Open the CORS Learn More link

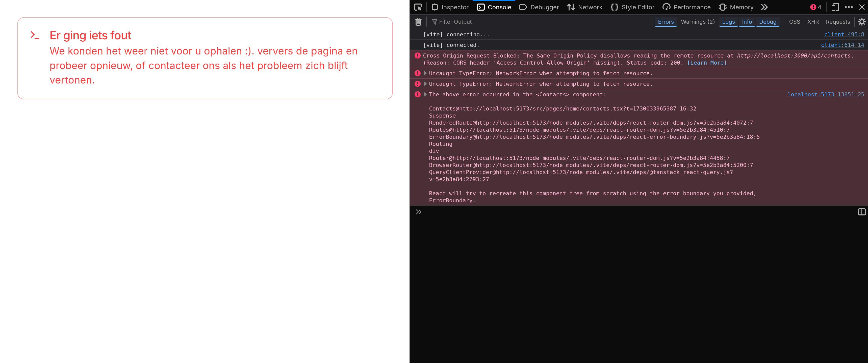(x=707, y=63)
